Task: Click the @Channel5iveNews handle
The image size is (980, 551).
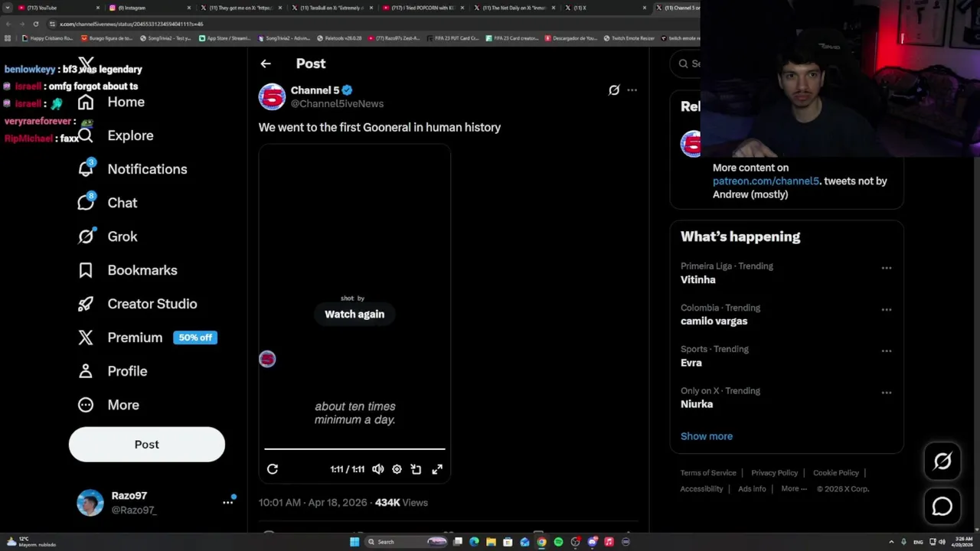Action: tap(337, 103)
